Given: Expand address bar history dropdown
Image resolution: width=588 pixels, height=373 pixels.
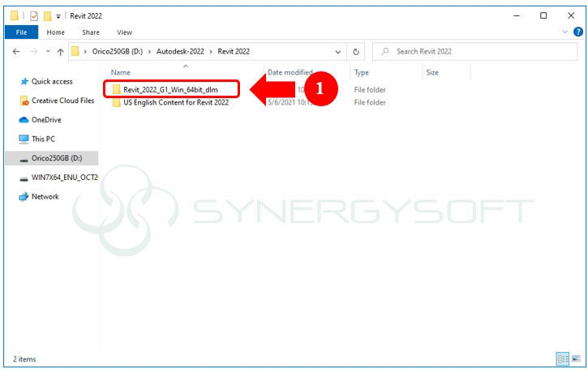Looking at the screenshot, I should click(x=338, y=52).
